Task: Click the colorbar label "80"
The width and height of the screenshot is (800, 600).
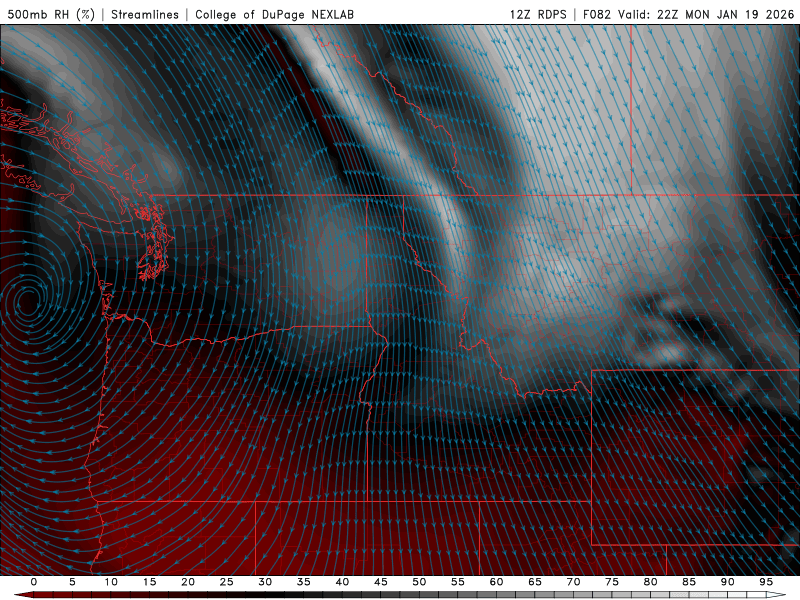Action: (651, 582)
